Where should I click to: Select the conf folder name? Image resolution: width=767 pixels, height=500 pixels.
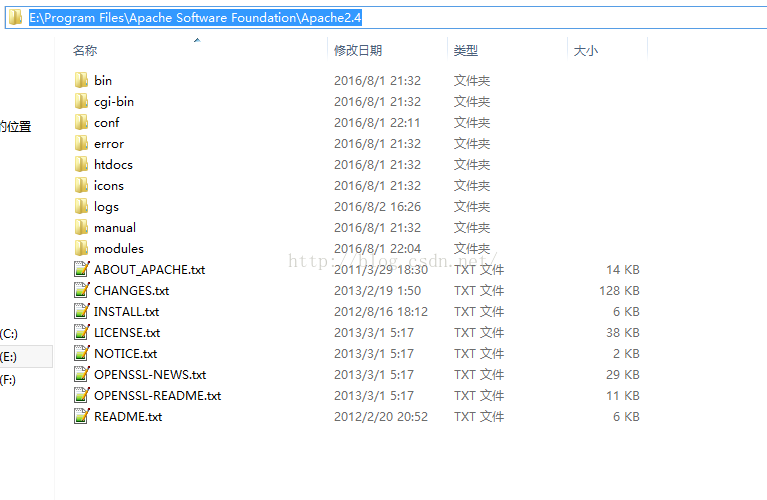click(x=107, y=123)
